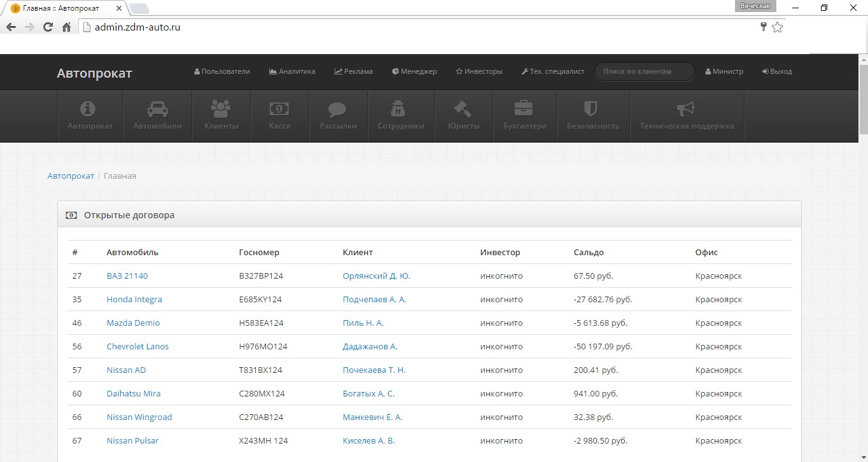Screen dimensions: 868x462
Task: Open client Почекаева Т. Н.
Action: (x=374, y=370)
